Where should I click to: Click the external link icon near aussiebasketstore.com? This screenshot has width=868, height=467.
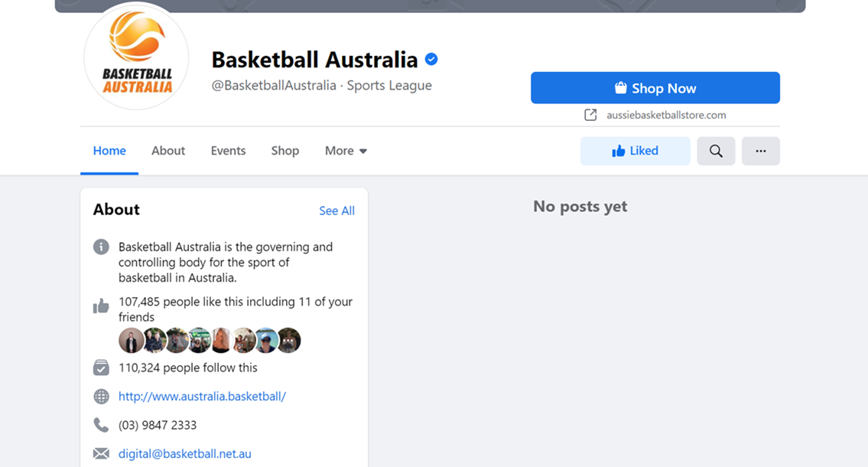point(590,114)
